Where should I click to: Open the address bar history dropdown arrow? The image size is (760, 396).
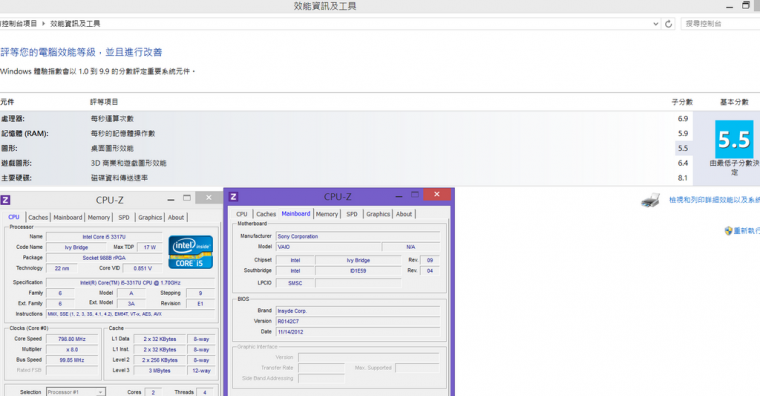(x=655, y=24)
